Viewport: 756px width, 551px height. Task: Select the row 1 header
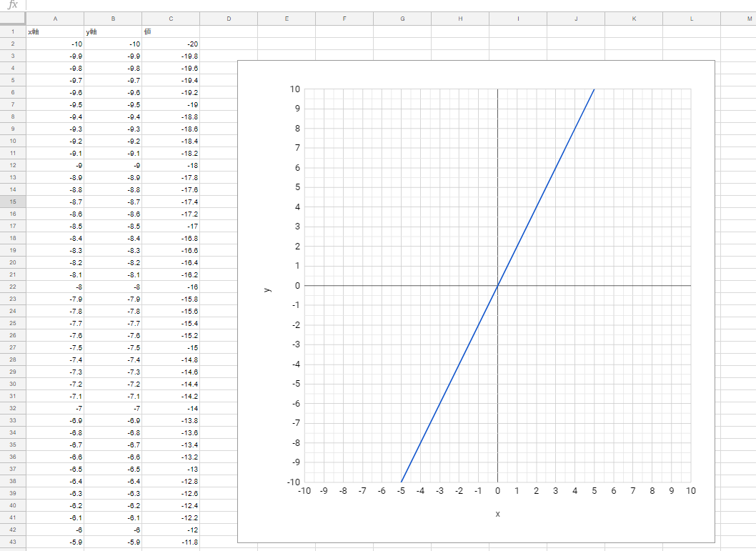click(x=13, y=31)
